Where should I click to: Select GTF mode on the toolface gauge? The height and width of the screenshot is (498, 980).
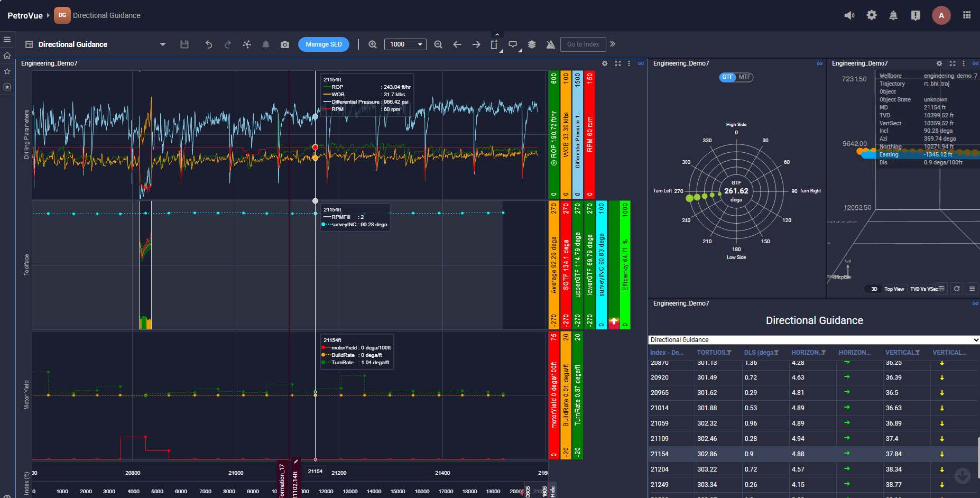[x=727, y=77]
